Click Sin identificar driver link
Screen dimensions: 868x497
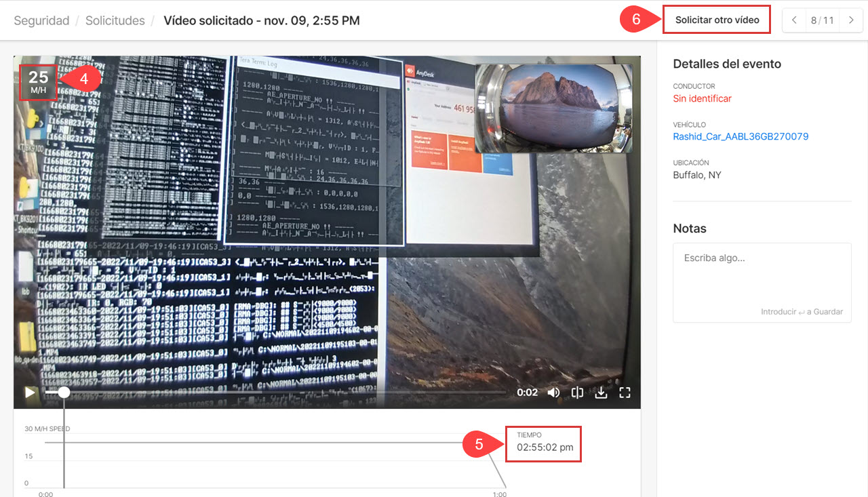click(702, 98)
